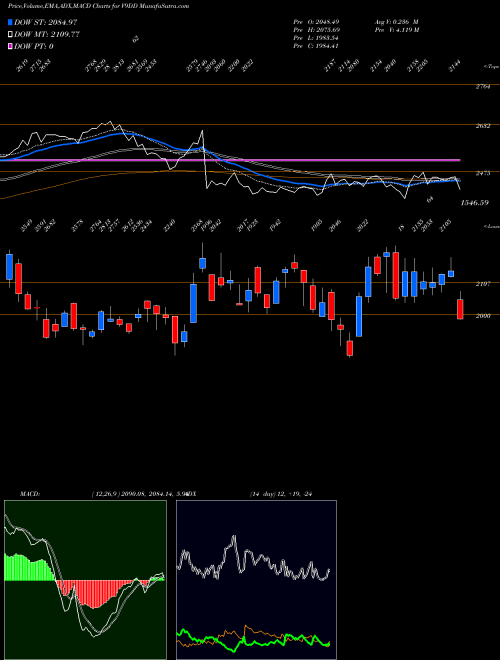
Task: Click the white DOW MT legend swatch
Action: coord(10,35)
